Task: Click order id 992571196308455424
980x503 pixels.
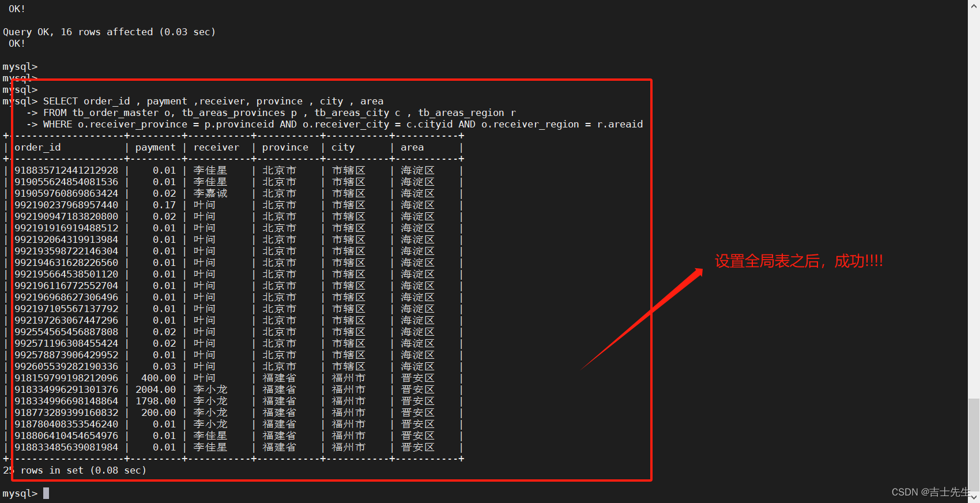Action: 66,343
